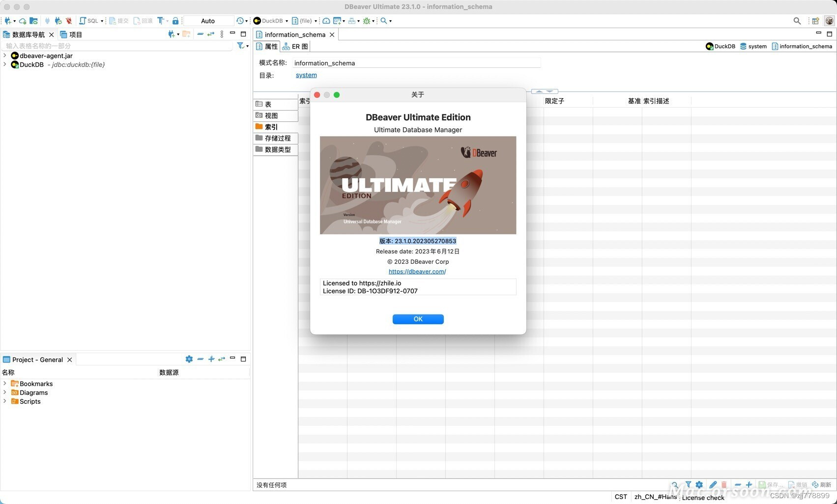
Task: Expand the Bookmarks folder
Action: pyautogui.click(x=5, y=383)
